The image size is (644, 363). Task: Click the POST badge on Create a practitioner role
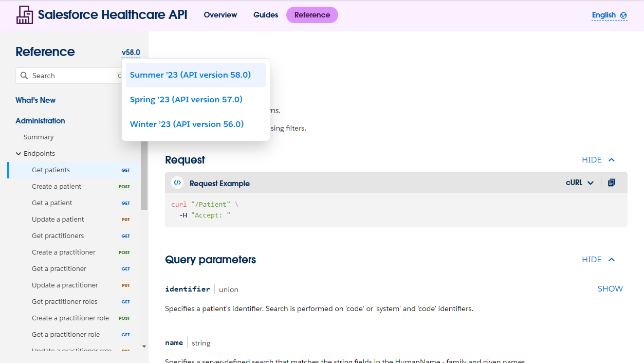(x=124, y=318)
